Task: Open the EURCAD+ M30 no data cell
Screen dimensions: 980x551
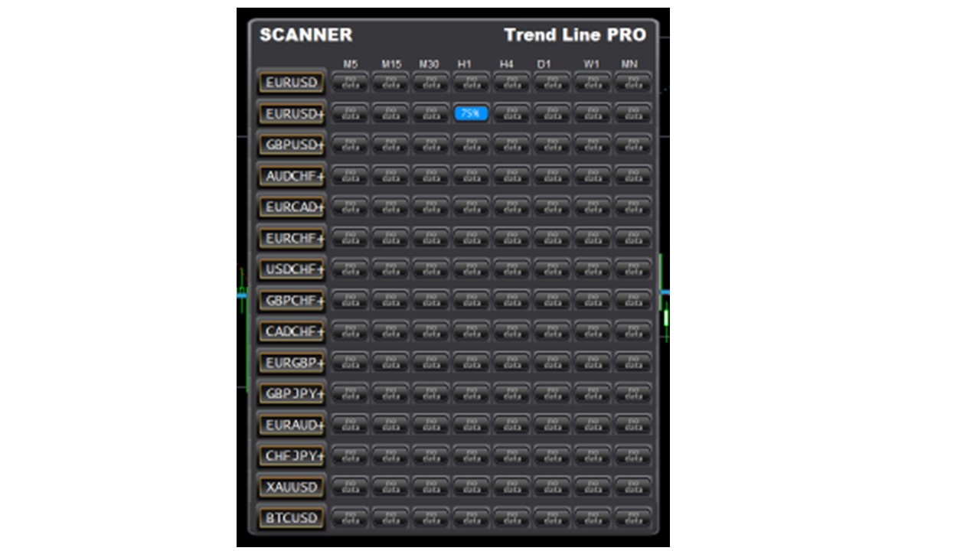Action: [x=431, y=207]
